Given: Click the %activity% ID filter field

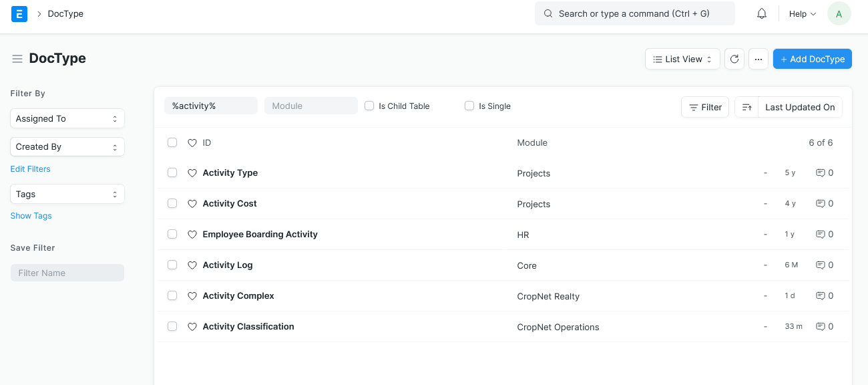Looking at the screenshot, I should [211, 106].
